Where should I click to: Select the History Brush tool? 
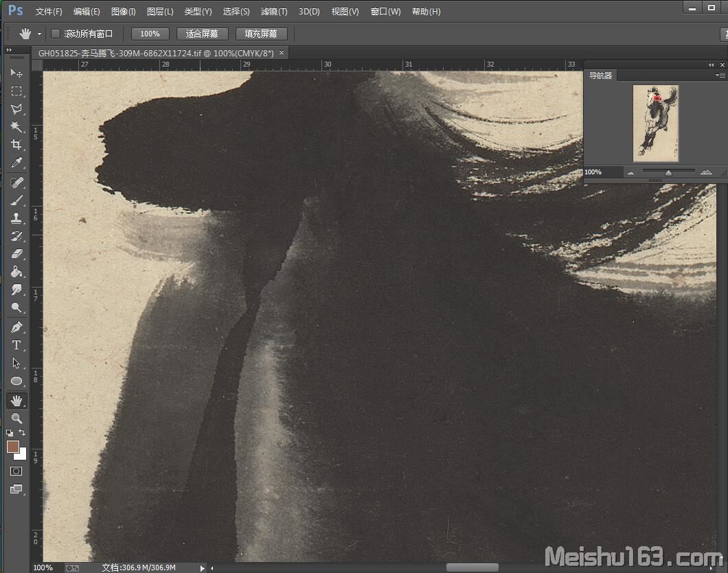(16, 236)
